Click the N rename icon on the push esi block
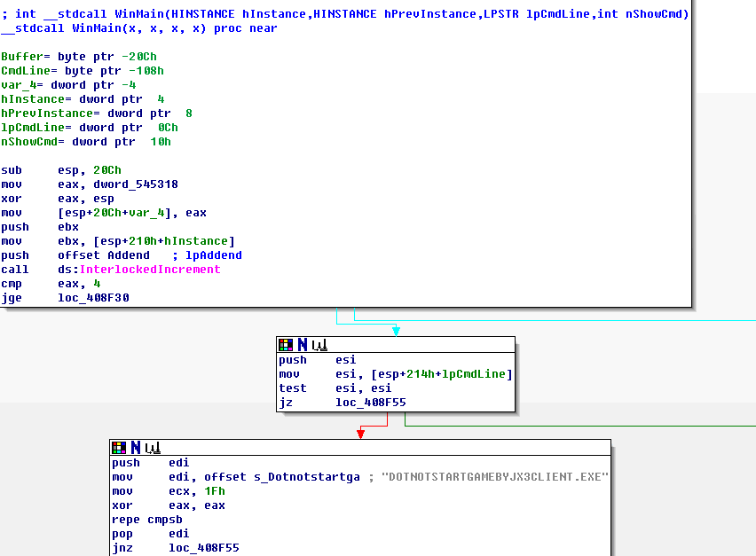Viewport: 756px width, 556px height. (x=302, y=344)
